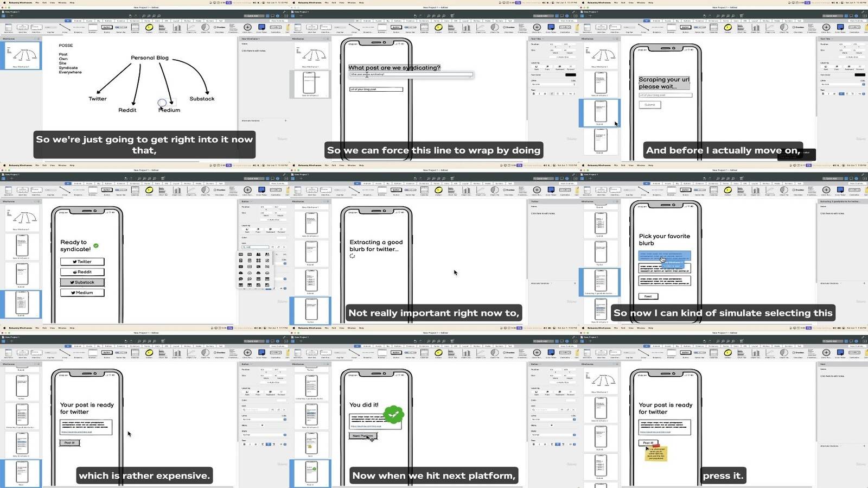
Task: Click the Twitter button in the Ready to syndicate wireframe
Action: [82, 262]
